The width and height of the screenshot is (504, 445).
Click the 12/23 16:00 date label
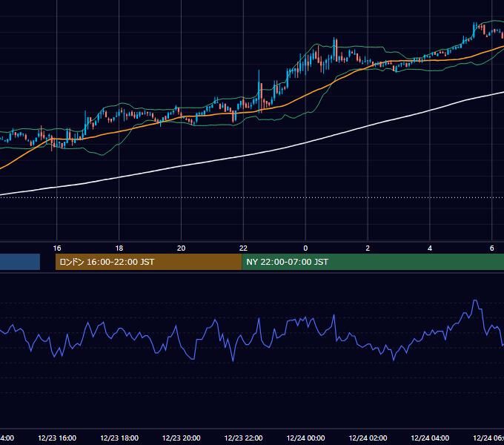tap(57, 438)
